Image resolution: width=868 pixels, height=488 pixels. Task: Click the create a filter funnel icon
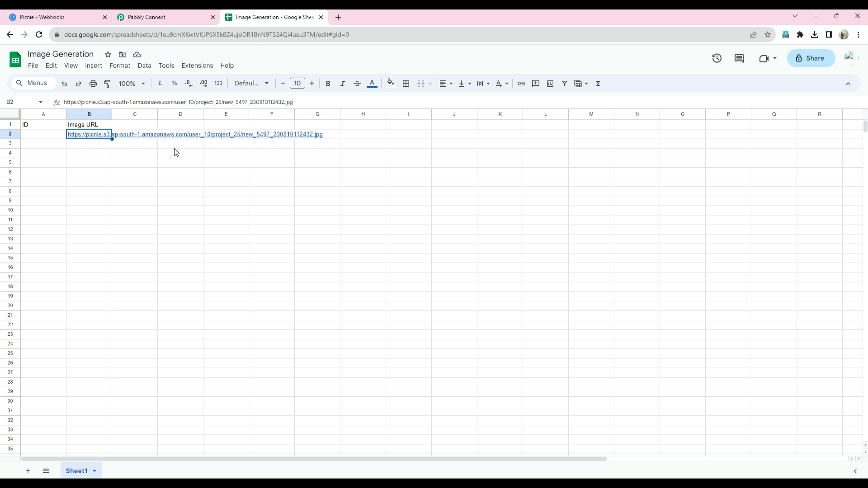pos(565,84)
